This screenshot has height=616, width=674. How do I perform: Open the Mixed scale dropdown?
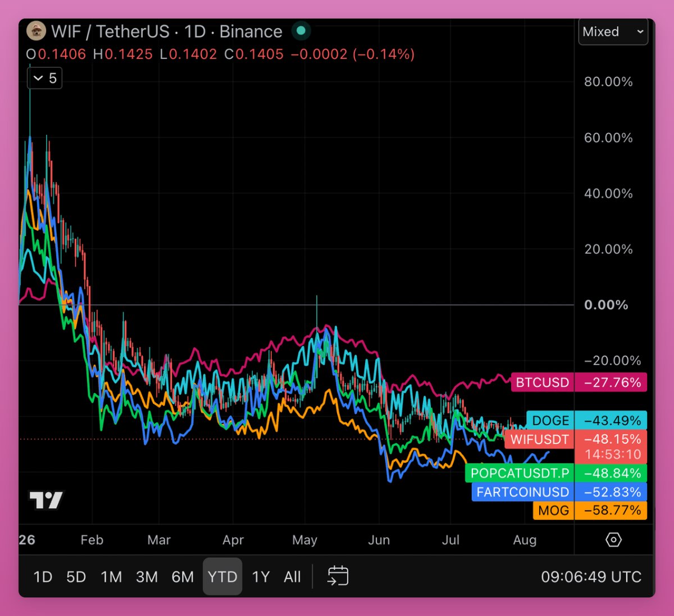coord(613,32)
